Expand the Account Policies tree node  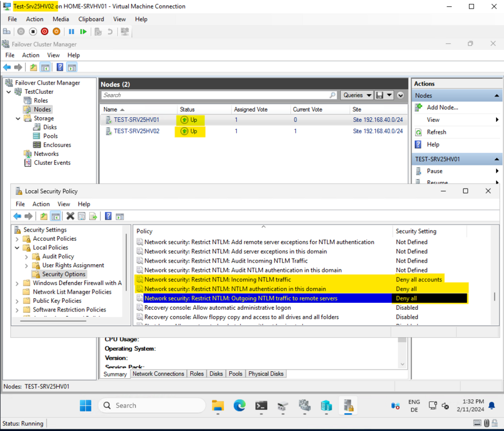point(18,239)
